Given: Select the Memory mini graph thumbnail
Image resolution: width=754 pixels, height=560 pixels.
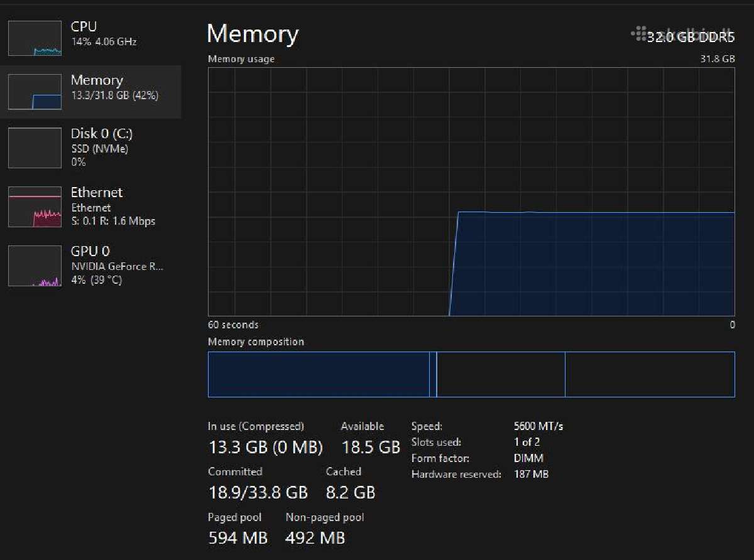Looking at the screenshot, I should coord(35,92).
